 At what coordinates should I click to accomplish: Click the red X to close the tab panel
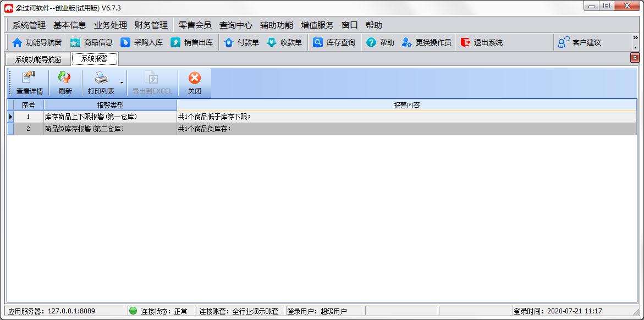click(635, 57)
